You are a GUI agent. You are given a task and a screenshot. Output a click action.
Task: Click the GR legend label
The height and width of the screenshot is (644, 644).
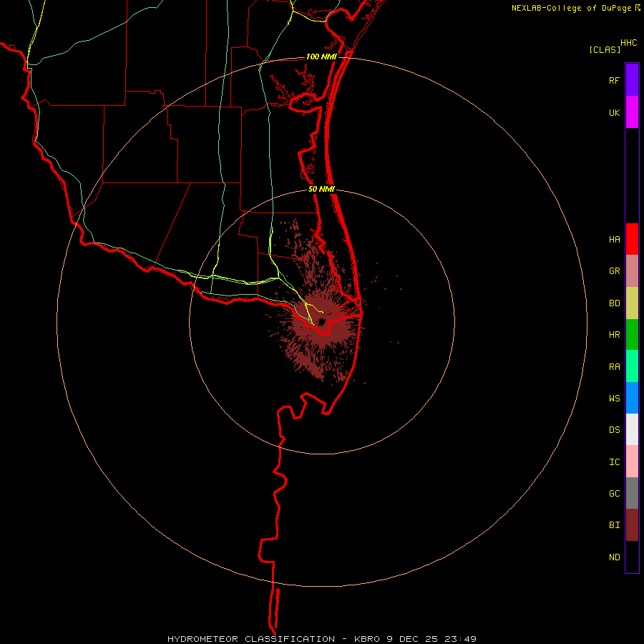point(615,271)
